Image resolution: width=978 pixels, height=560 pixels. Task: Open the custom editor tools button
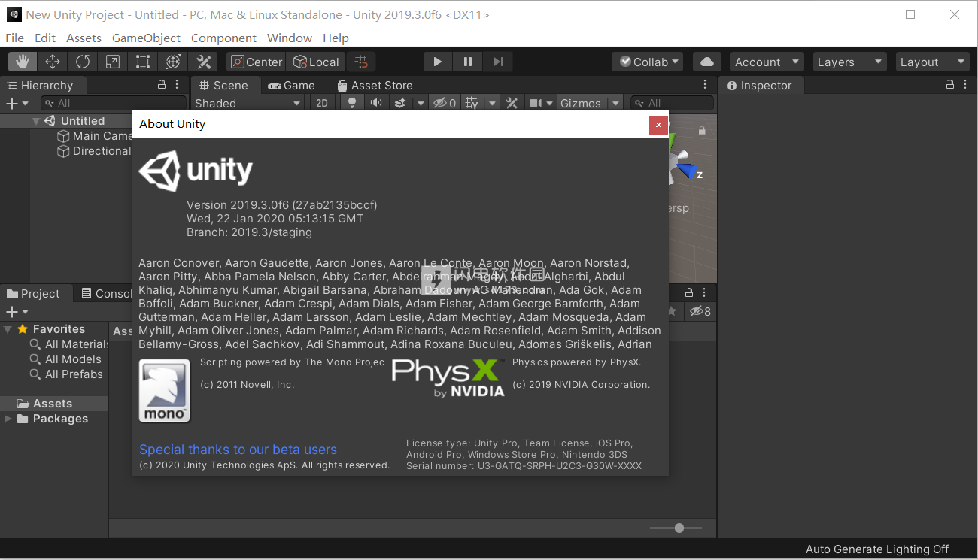pyautogui.click(x=204, y=62)
